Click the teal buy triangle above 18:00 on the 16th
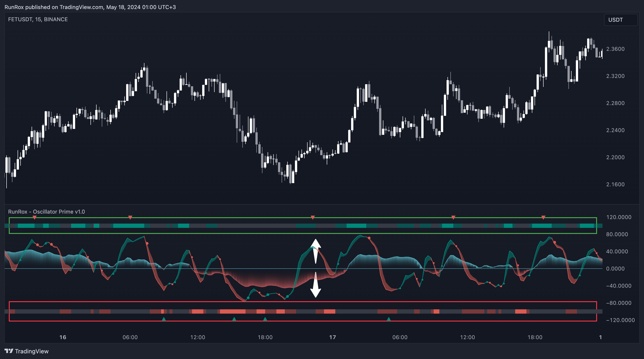Screen dimensions: 644x359 [x=265, y=319]
